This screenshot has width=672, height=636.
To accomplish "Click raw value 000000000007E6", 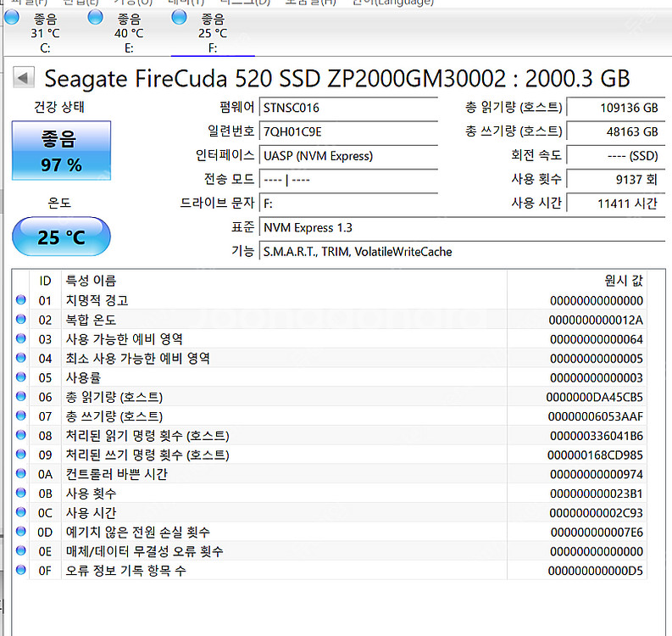I will [597, 533].
